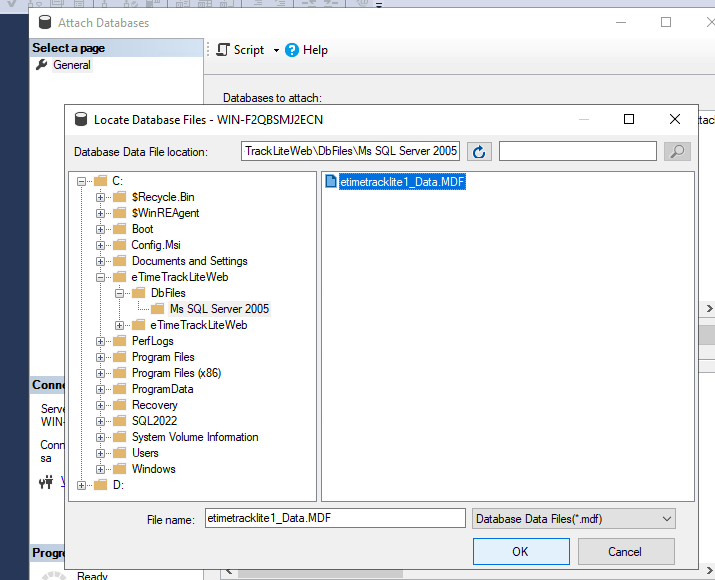This screenshot has height=580, width=715.
Task: Expand the Program Files folder
Action: pos(100,357)
